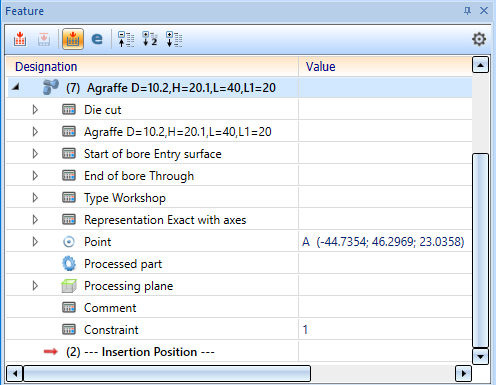Expand the Point row
496x385 pixels.
(35, 242)
